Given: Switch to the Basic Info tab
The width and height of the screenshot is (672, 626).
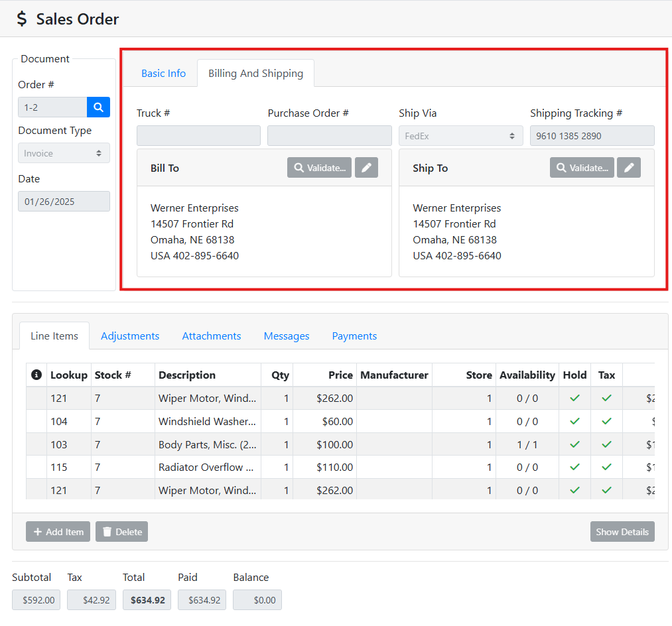Looking at the screenshot, I should coord(163,74).
